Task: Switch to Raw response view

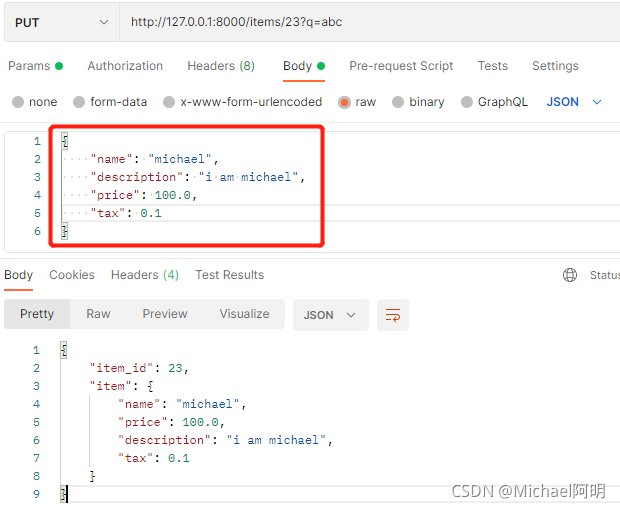Action: (x=98, y=314)
